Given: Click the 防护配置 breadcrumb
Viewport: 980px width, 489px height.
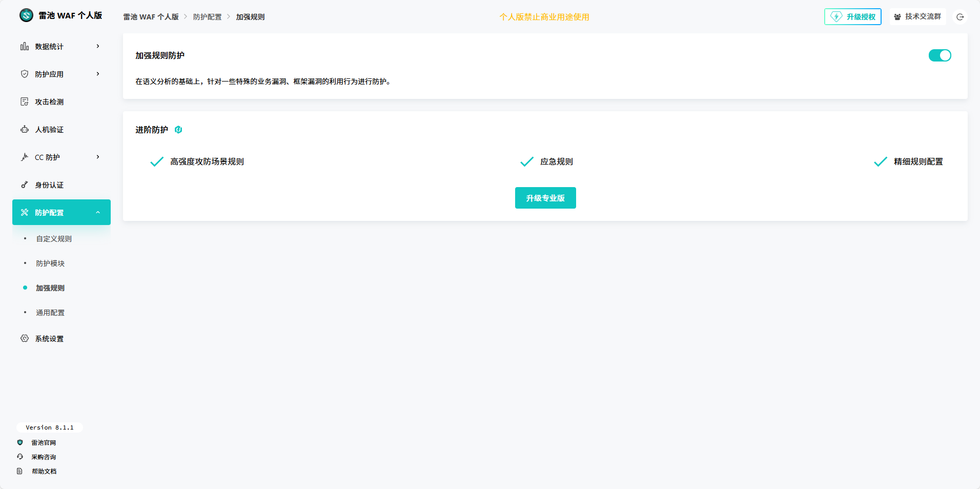Looking at the screenshot, I should [x=208, y=17].
